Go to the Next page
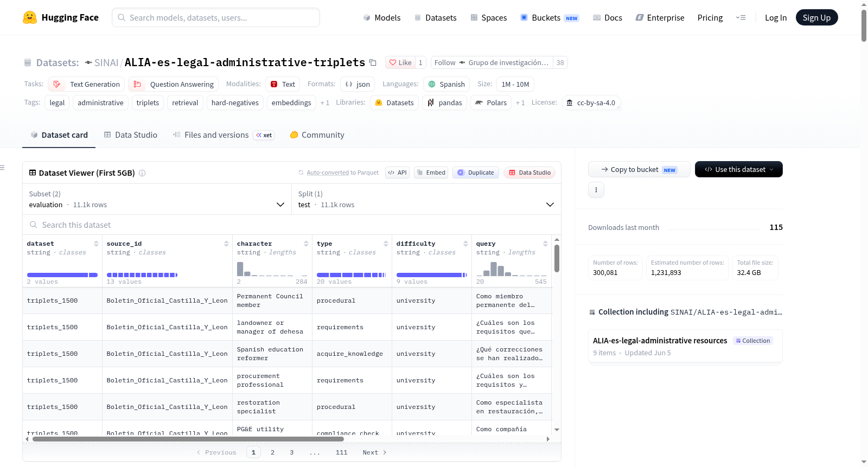This screenshot has width=868, height=467. tap(374, 452)
